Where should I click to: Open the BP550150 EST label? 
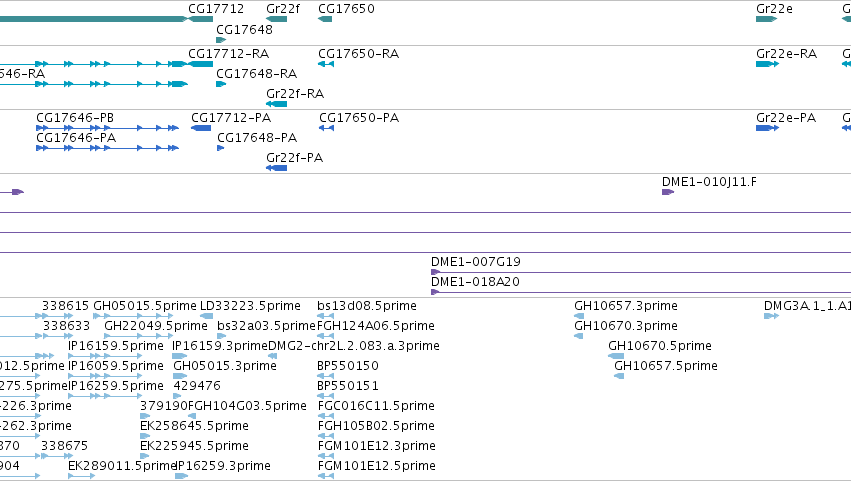tap(348, 366)
